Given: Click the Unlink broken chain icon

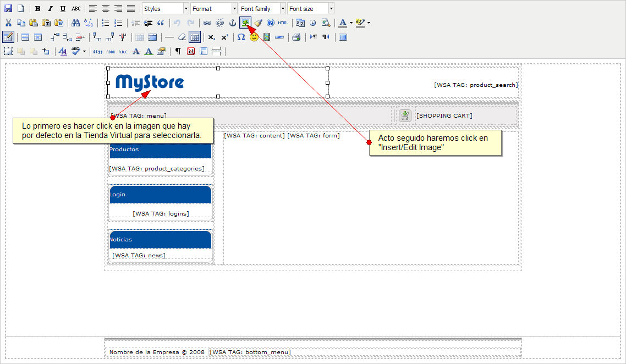Looking at the screenshot, I should 219,23.
